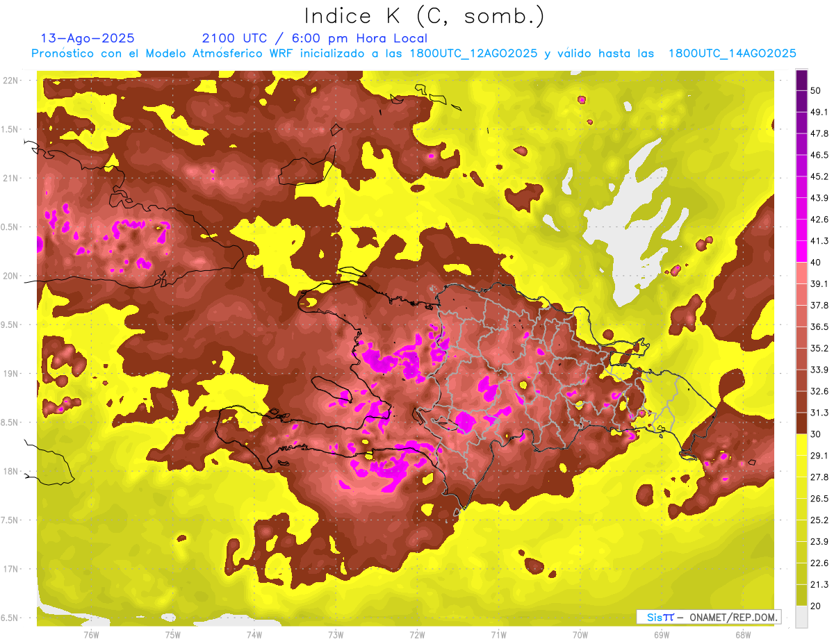Viewport: 834px width, 644px height.
Task: Select the latitude label "21N"
Action: 10,178
